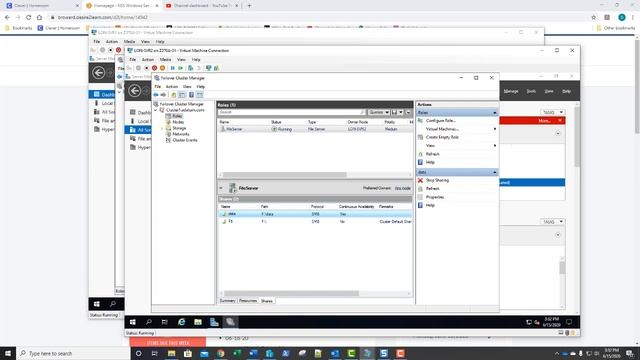Click Chrome reload page icon
The height and width of the screenshot is (360, 640).
29,17
